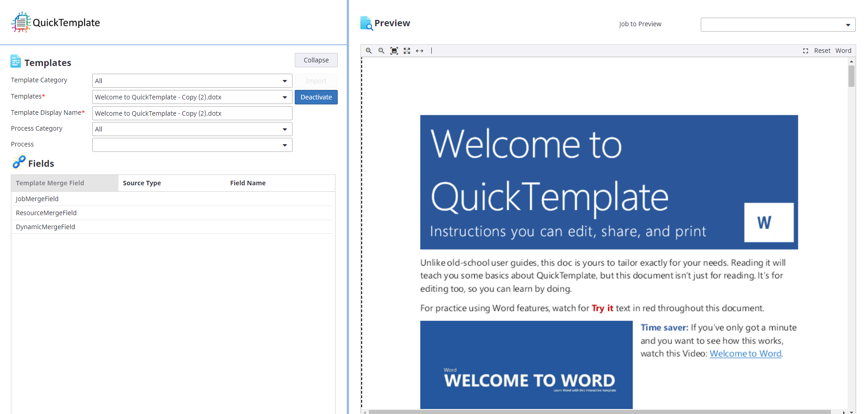This screenshot has width=868, height=414.
Task: Click Word in the preview toolbar
Action: [843, 51]
